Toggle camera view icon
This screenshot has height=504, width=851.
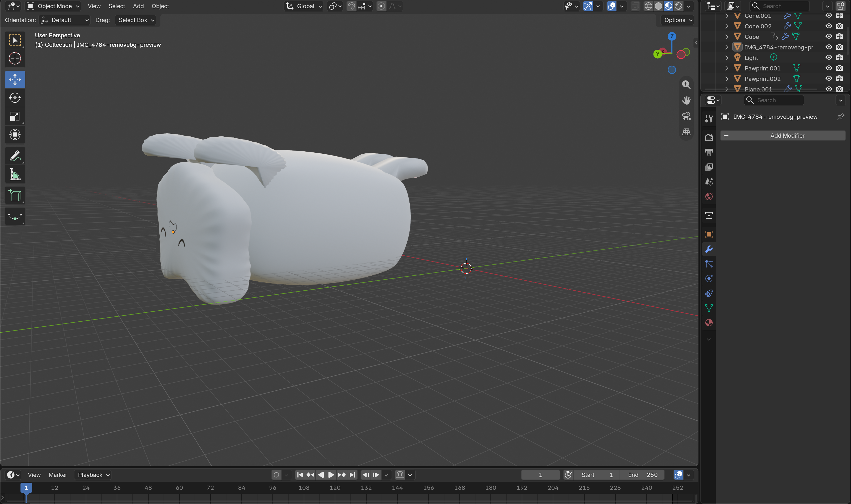[x=686, y=116]
